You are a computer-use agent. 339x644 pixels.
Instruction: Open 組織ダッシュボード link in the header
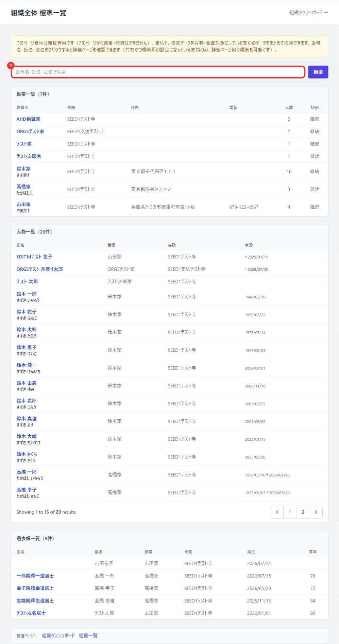309,13
